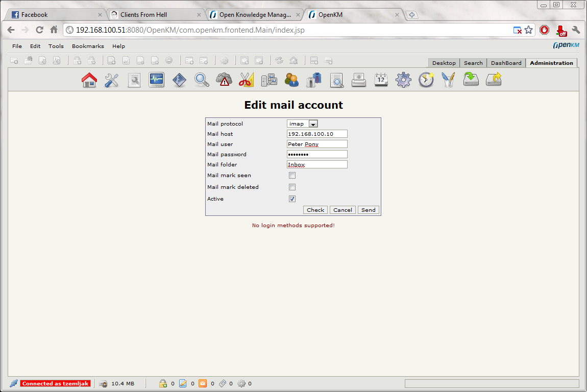This screenshot has height=392, width=587.
Task: Click the gear icon in admin toolbar
Action: pos(403,80)
